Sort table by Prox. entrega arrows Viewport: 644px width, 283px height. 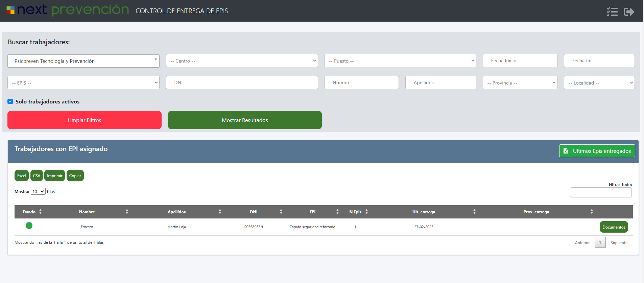592,212
